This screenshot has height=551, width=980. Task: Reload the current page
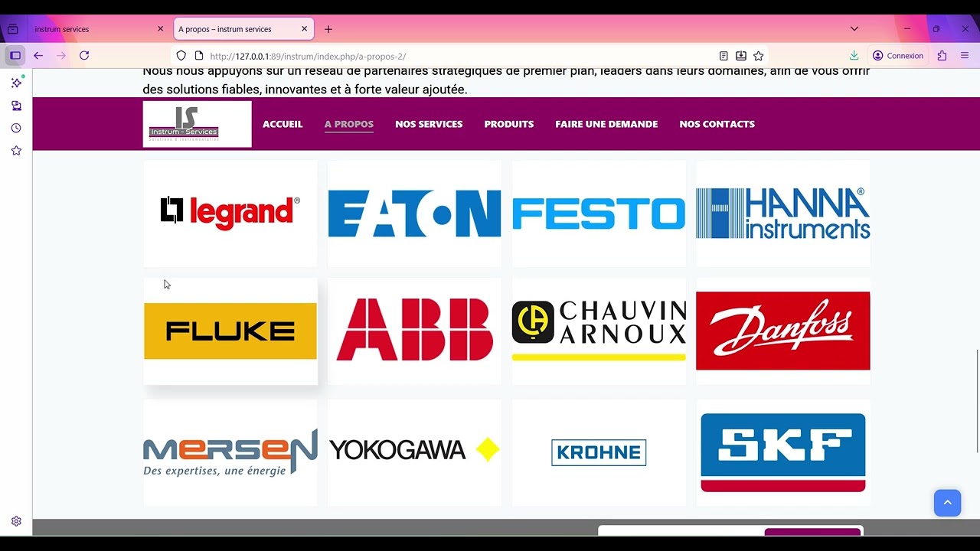point(84,56)
